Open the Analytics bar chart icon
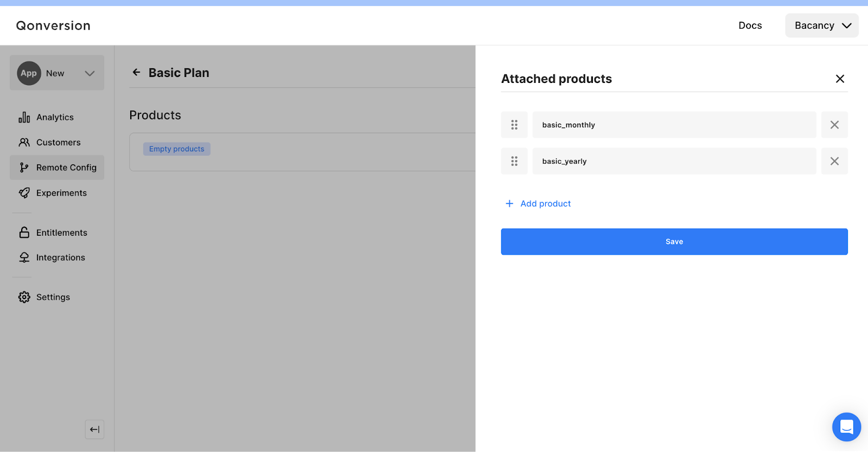Screen dimensions: 868x452 pyautogui.click(x=24, y=117)
